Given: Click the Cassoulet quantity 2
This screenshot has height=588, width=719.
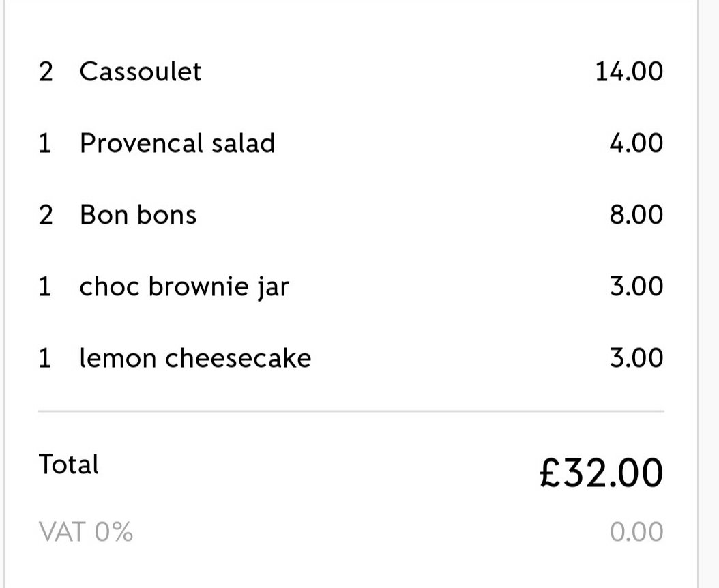Looking at the screenshot, I should (x=45, y=72).
